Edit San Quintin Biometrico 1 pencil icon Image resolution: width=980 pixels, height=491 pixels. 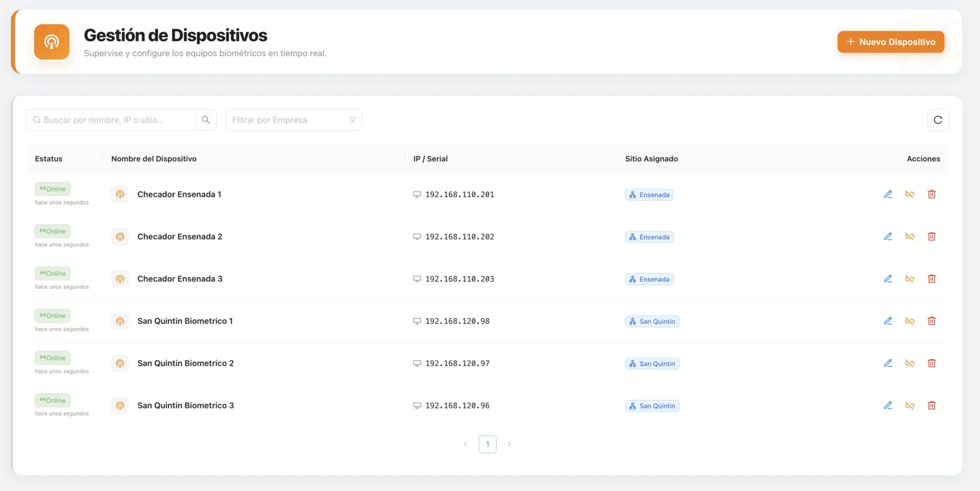888,321
